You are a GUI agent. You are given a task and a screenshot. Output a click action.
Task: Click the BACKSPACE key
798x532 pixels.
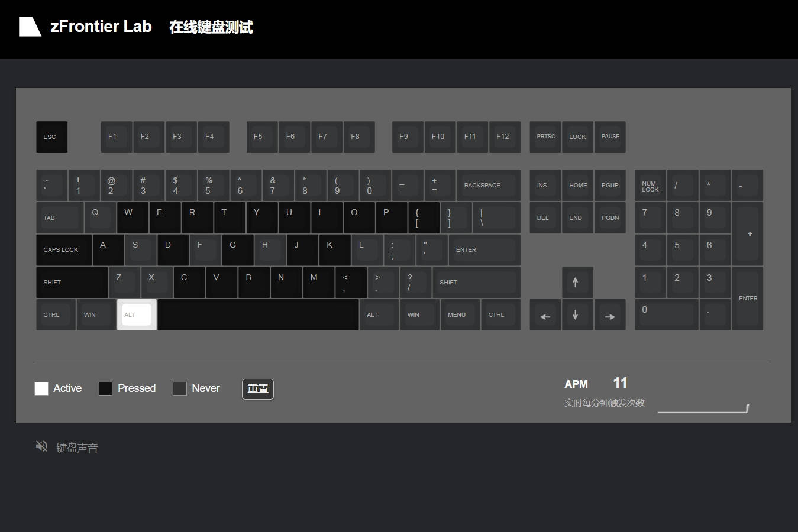pos(489,186)
